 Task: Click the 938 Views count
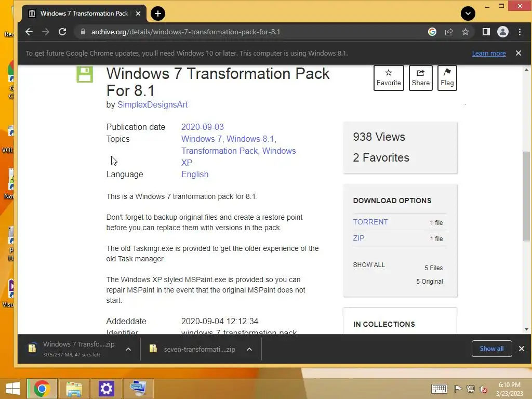pos(379,137)
